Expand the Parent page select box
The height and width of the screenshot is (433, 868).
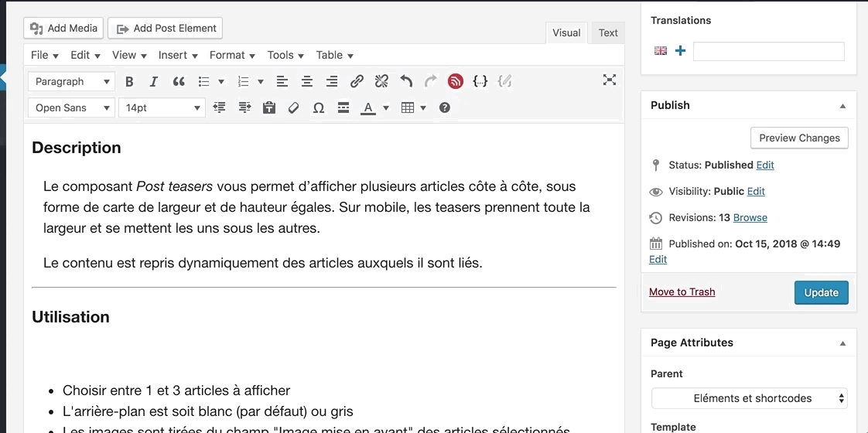click(x=749, y=398)
